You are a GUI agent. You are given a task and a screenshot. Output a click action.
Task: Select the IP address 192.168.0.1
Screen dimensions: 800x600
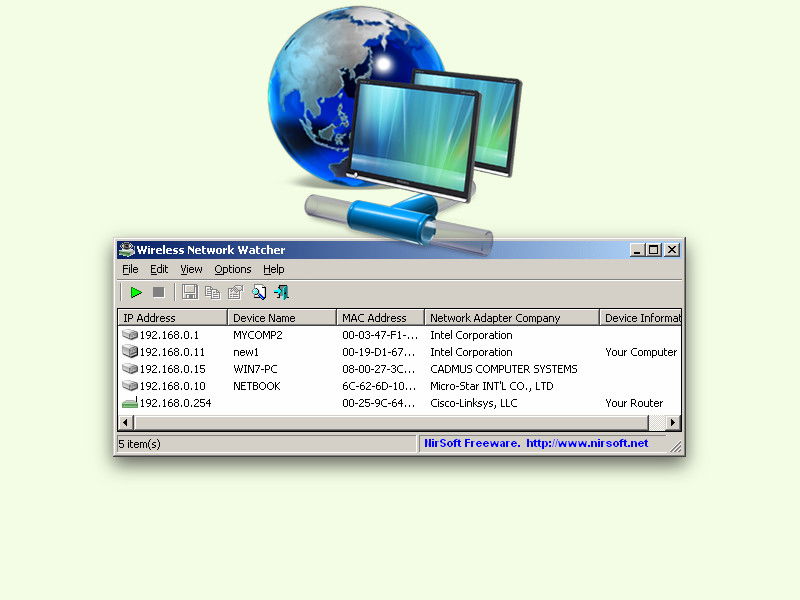click(x=169, y=335)
